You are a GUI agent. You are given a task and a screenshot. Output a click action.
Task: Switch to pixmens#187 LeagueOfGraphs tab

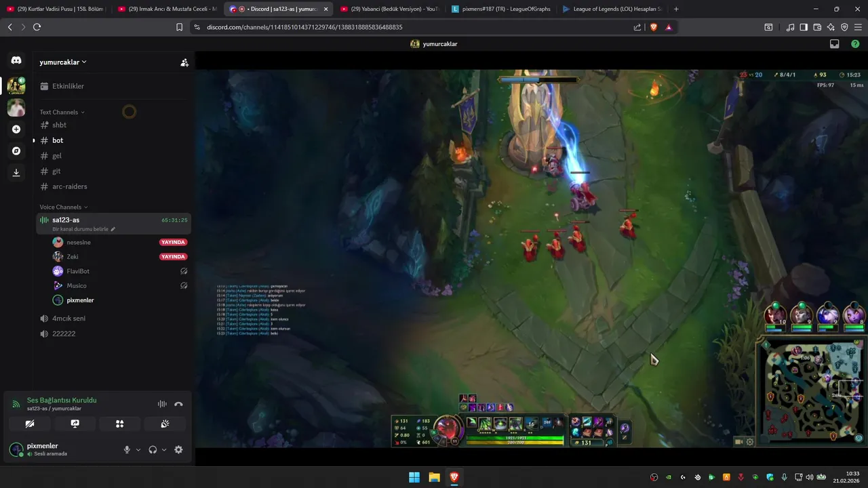click(x=500, y=9)
